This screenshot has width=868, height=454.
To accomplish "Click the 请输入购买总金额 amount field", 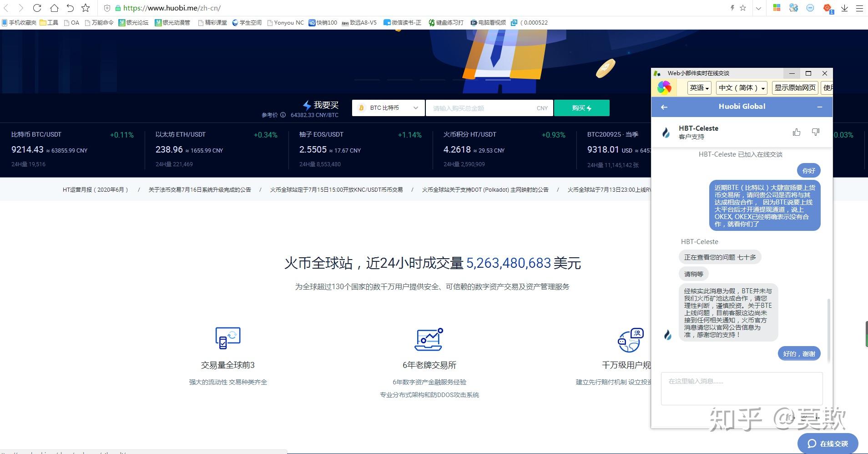I will point(489,108).
